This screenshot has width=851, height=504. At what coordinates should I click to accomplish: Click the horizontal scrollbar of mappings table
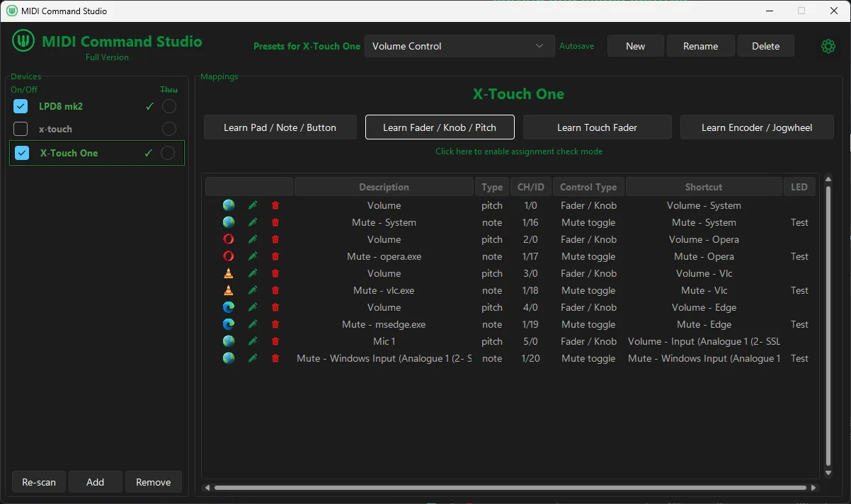(x=510, y=487)
